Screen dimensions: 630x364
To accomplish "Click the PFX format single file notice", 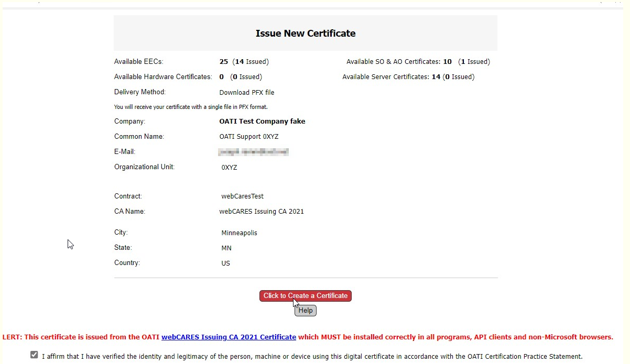I will tap(191, 107).
